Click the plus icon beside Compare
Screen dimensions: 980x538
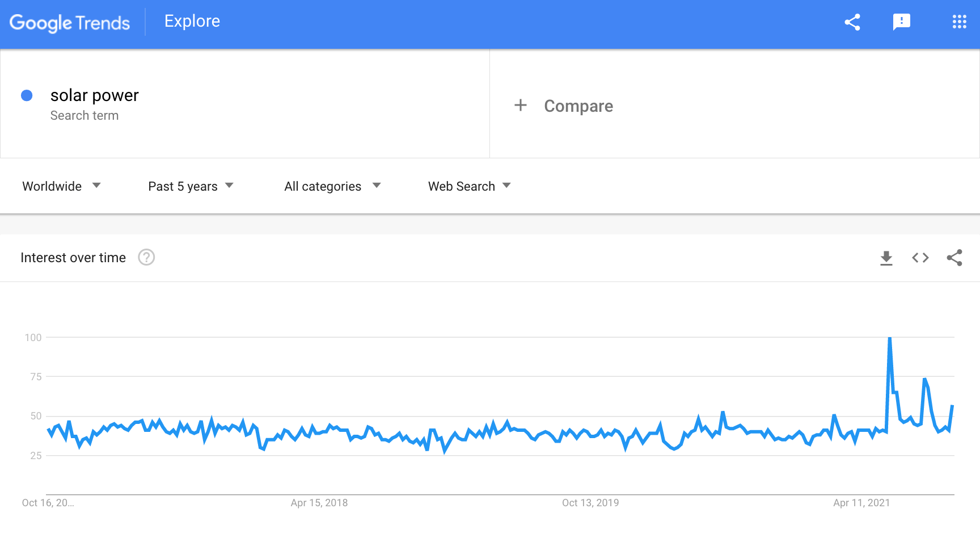[520, 106]
